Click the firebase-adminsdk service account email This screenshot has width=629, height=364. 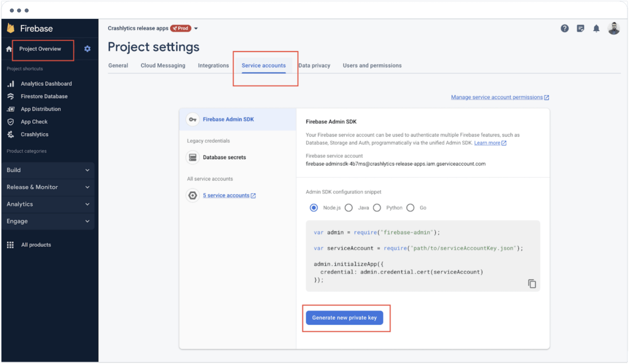(395, 164)
